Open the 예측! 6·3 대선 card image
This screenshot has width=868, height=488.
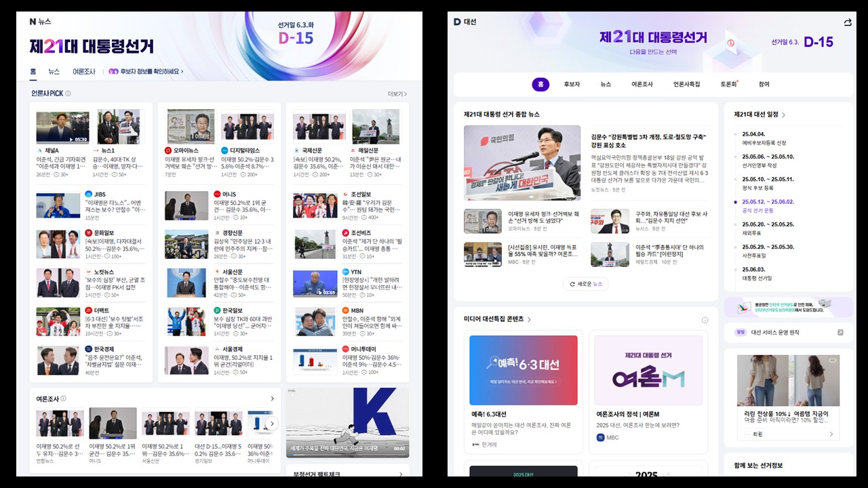coord(524,371)
